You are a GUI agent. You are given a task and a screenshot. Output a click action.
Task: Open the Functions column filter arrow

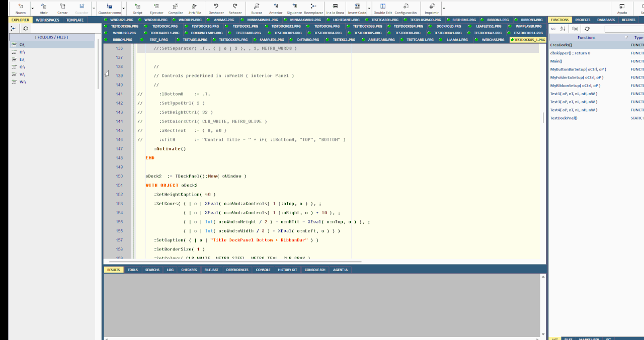pos(626,38)
